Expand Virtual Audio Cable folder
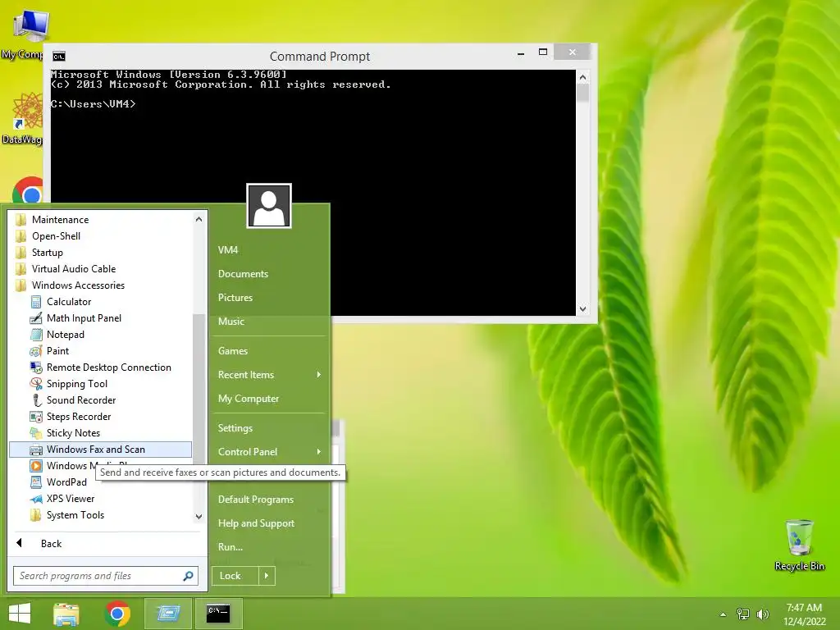The width and height of the screenshot is (840, 630). 100,269
